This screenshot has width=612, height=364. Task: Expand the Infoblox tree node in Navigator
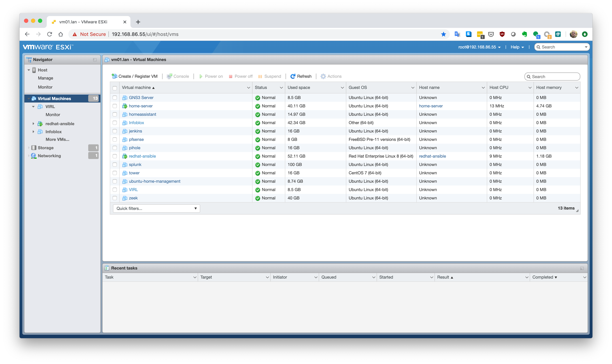click(33, 132)
